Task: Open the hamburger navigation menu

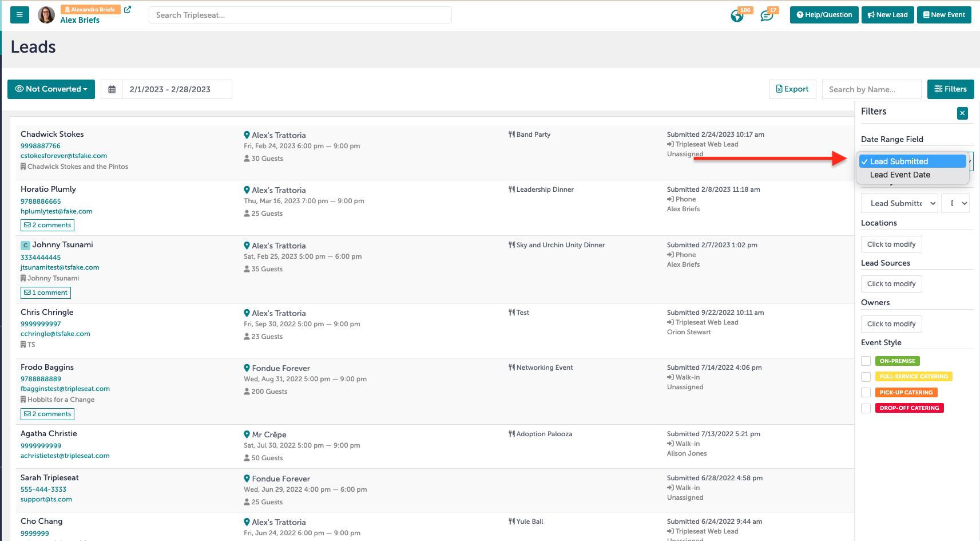Action: (19, 15)
